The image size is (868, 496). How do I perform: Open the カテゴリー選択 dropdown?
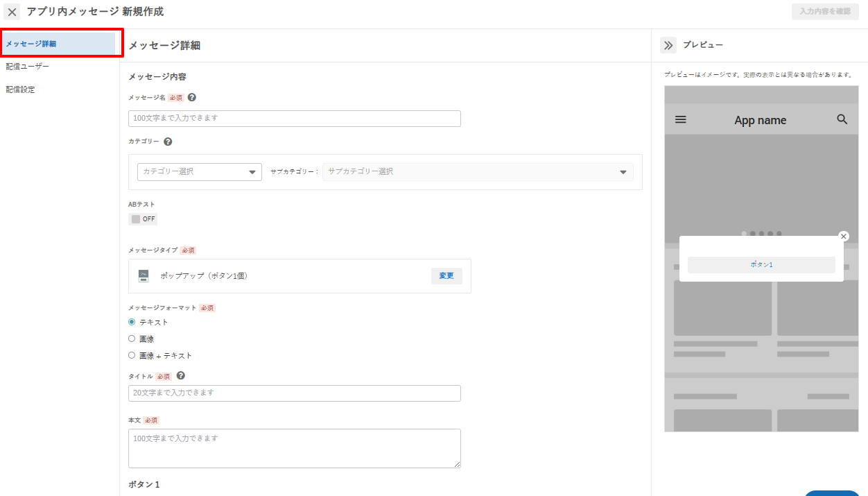(200, 172)
